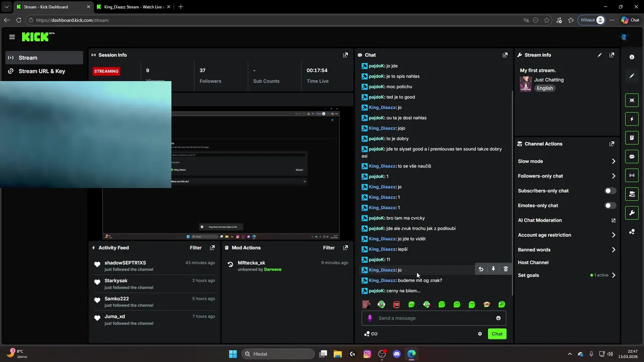The width and height of the screenshot is (644, 362).
Task: Click Just Chatting category thumbnail
Action: click(x=526, y=83)
